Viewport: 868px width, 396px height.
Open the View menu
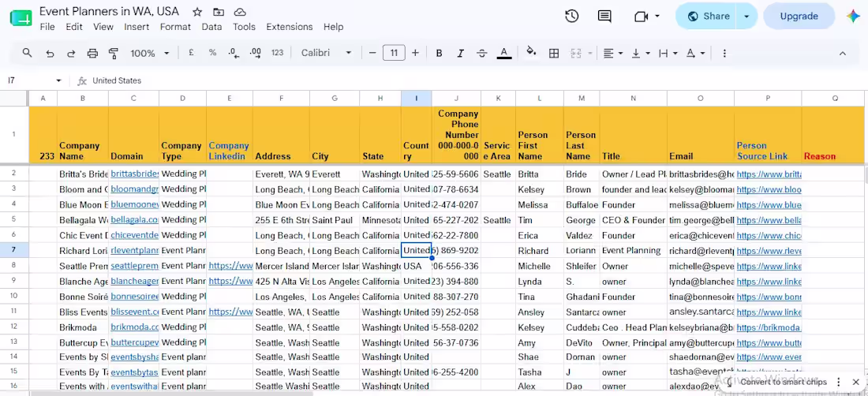103,27
